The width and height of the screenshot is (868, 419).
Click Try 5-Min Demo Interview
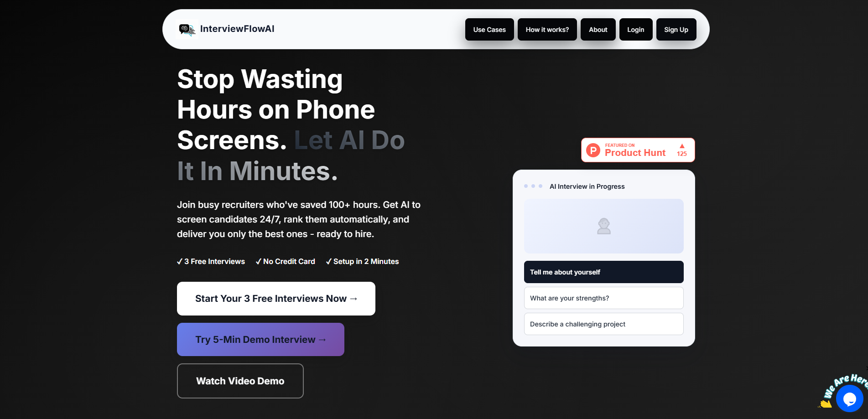(x=260, y=339)
